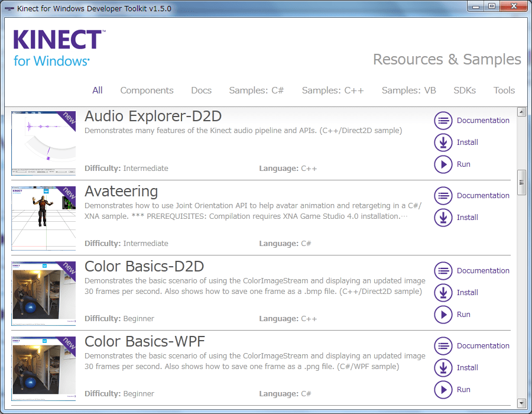Viewport: 532px width, 414px height.
Task: Click the Avateering avatar thumbnail
Action: pos(43,218)
